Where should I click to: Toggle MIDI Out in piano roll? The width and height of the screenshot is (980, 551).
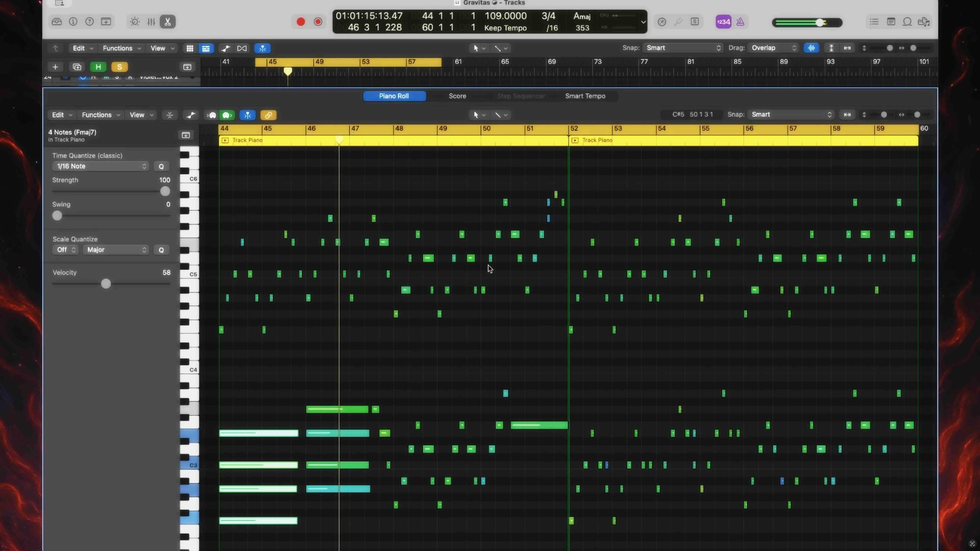227,115
